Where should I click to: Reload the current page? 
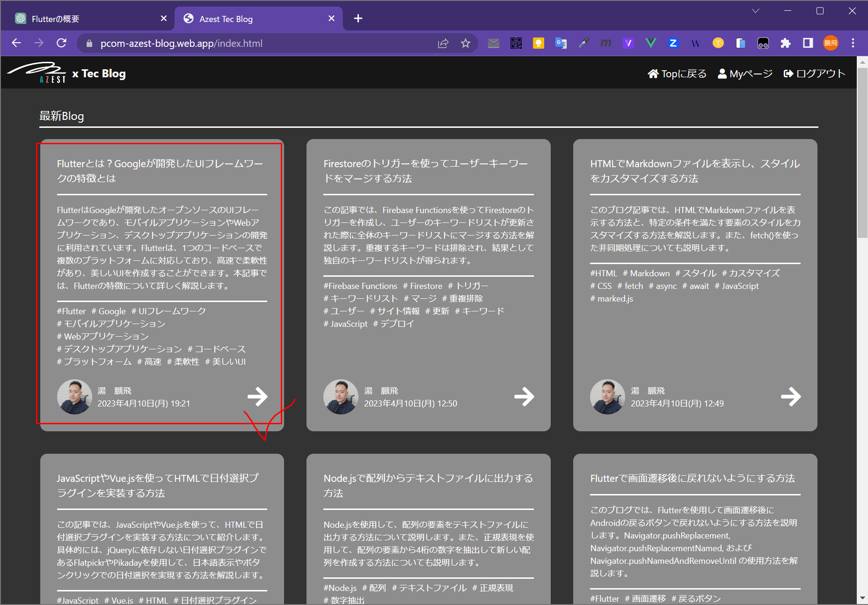point(61,43)
